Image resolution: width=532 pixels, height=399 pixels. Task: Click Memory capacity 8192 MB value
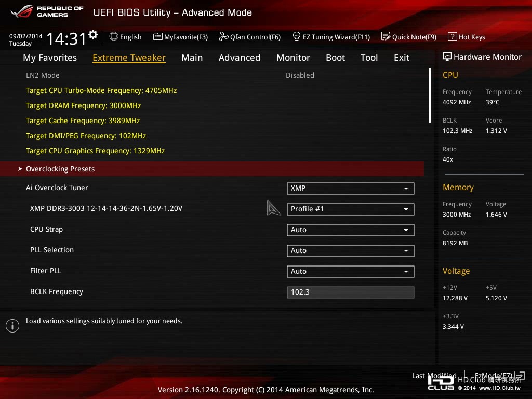(455, 243)
